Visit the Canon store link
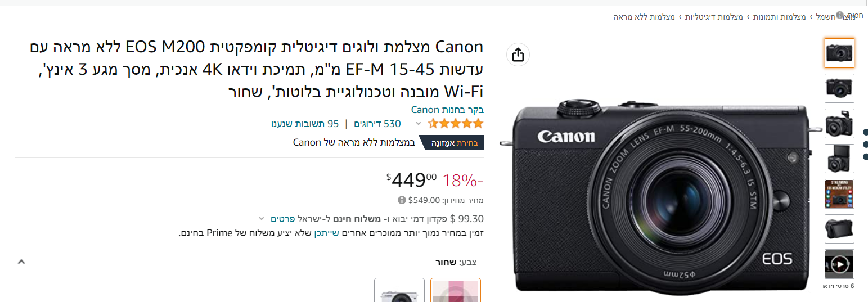 447,110
